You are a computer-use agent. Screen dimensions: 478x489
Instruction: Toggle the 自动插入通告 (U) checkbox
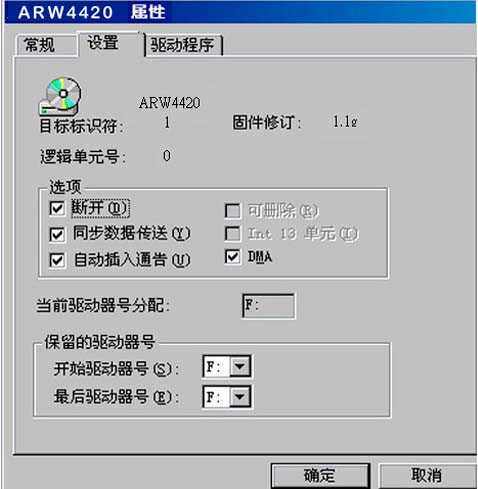point(57,260)
